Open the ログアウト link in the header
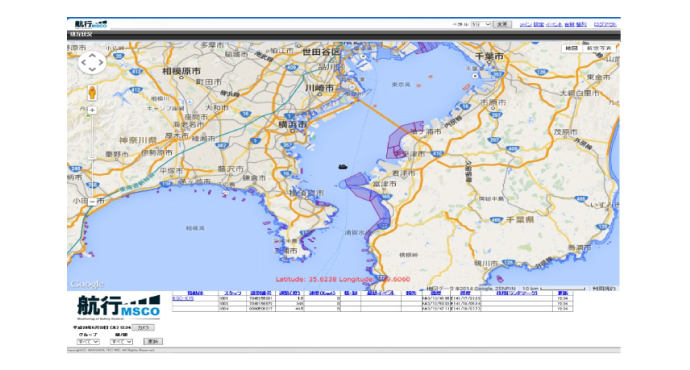Image resolution: width=690 pixels, height=370 pixels. [605, 24]
